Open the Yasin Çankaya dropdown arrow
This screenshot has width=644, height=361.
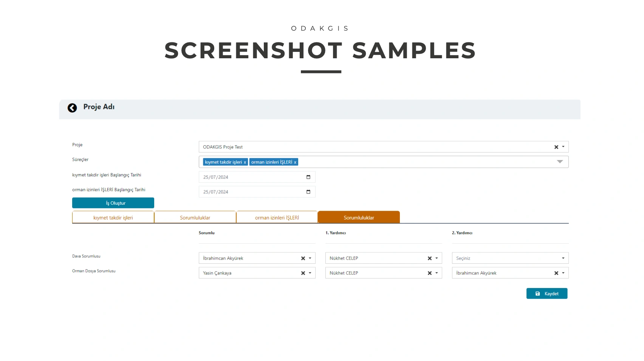pos(310,273)
